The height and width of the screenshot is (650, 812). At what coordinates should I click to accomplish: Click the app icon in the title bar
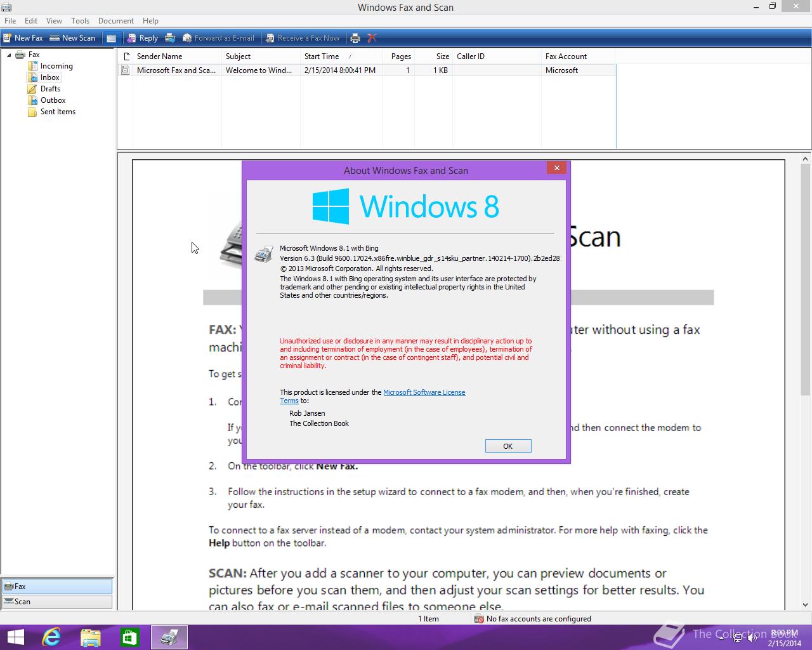(x=6, y=7)
